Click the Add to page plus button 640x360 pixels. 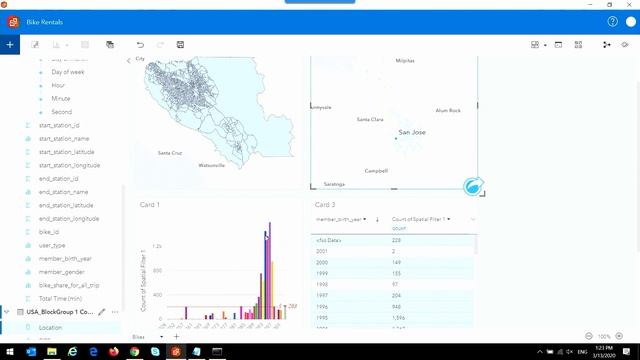click(x=10, y=44)
